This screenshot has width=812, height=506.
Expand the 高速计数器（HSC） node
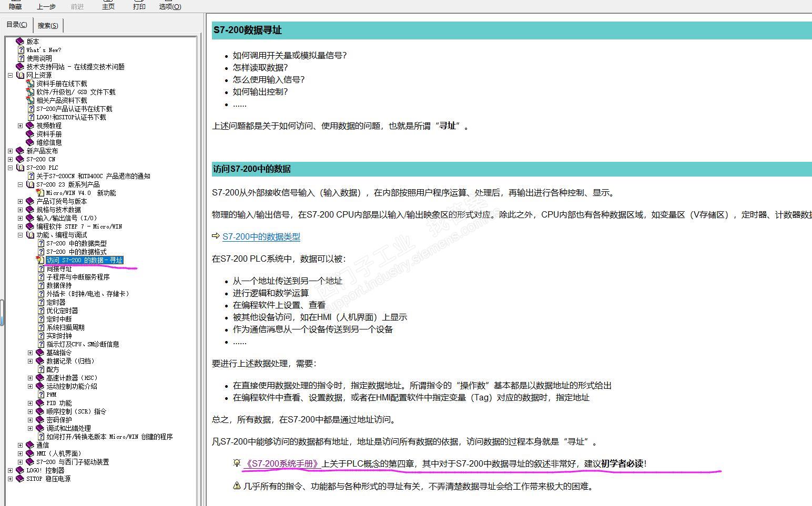(x=31, y=378)
